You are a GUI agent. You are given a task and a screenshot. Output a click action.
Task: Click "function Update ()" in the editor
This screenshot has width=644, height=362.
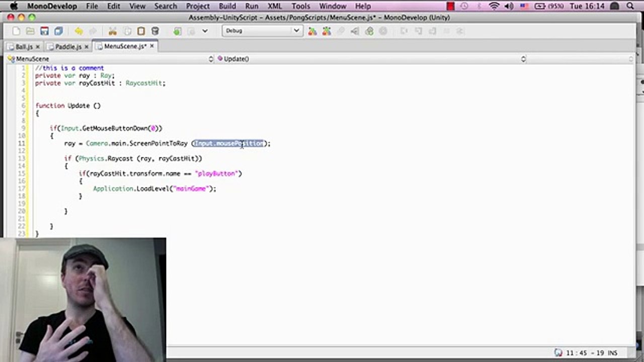tap(68, 106)
